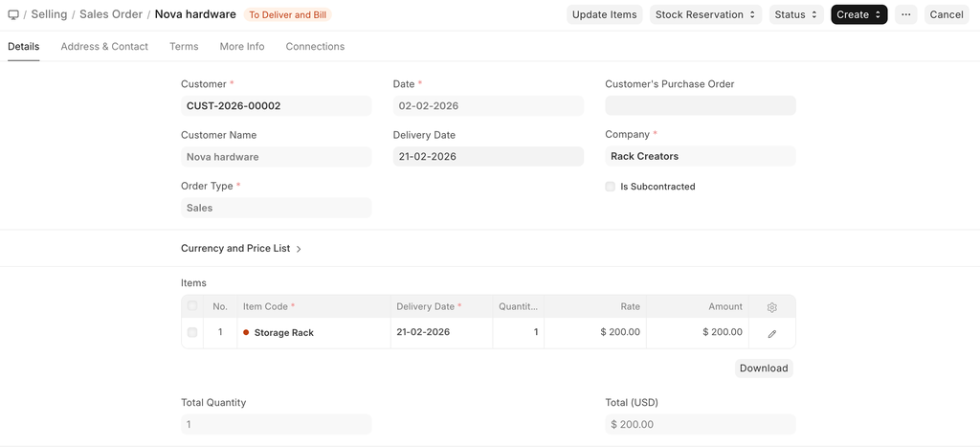The height and width of the screenshot is (447, 980).
Task: Open the Create dropdown button
Action: point(858,14)
